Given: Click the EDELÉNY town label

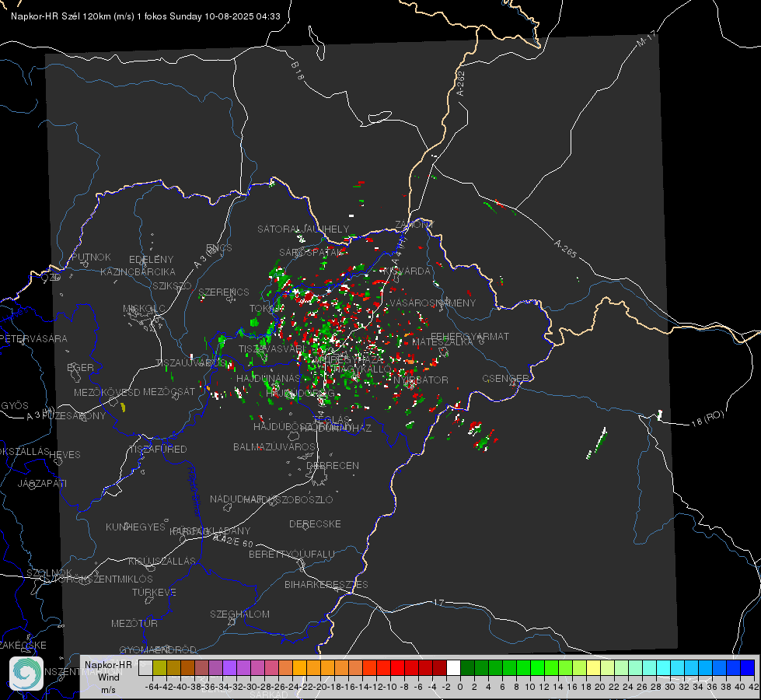Looking at the screenshot, I should point(151,260).
